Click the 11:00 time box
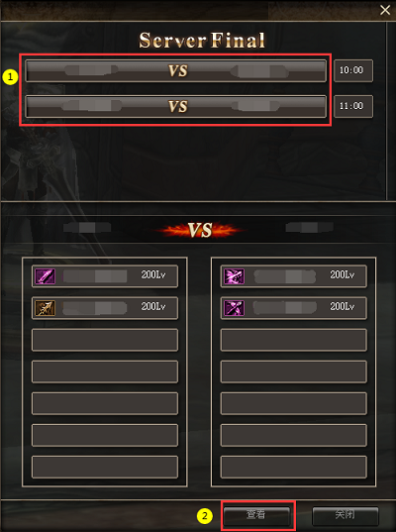The width and height of the screenshot is (396, 532). [353, 106]
